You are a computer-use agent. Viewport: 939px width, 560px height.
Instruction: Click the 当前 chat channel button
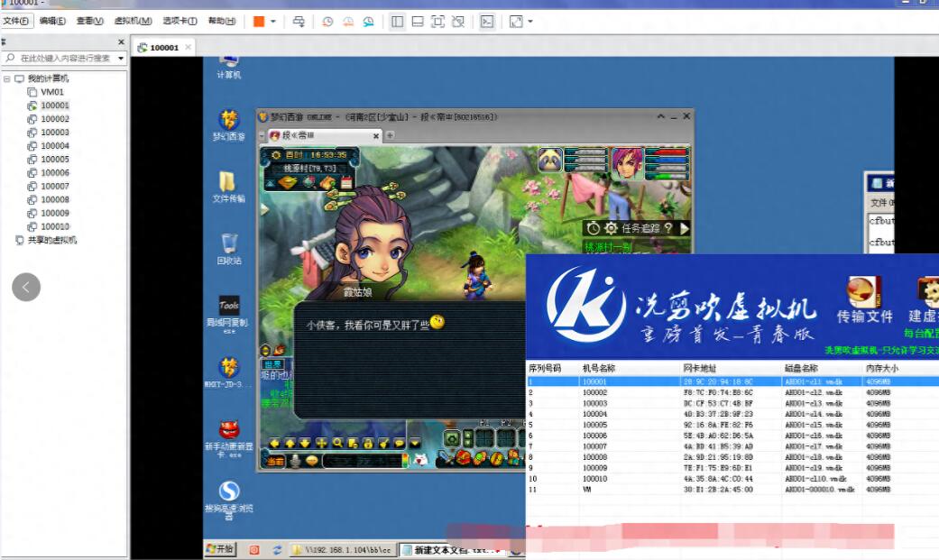pyautogui.click(x=275, y=461)
